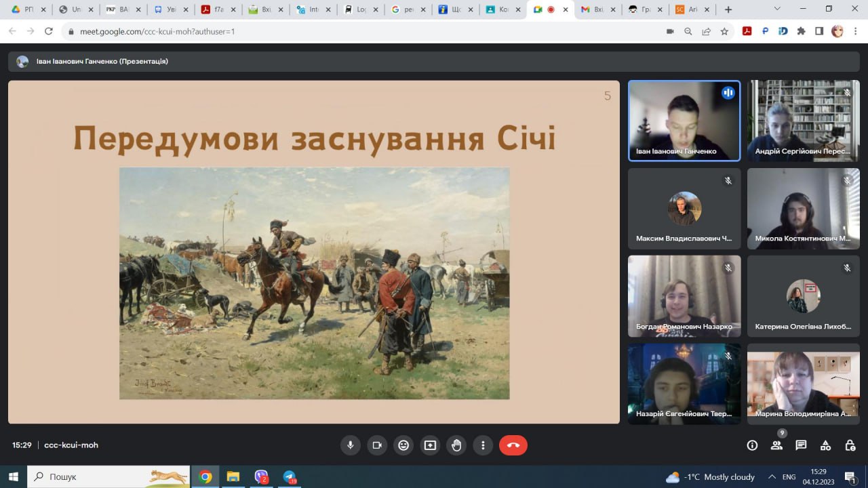Click the Windows taskbar search box
868x488 pixels.
pos(108,476)
